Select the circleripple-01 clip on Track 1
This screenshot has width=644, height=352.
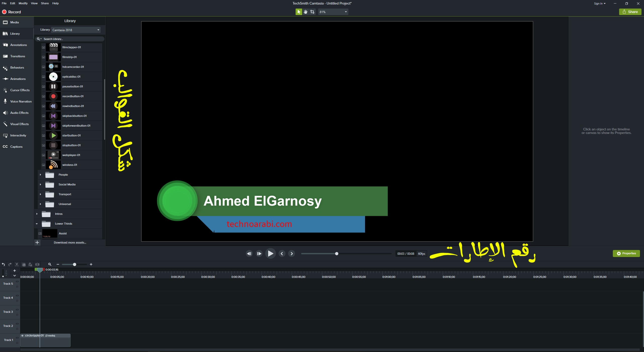[45, 340]
